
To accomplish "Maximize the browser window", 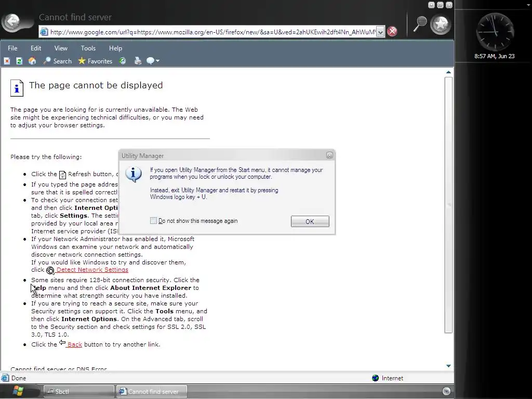I will 440,5.
